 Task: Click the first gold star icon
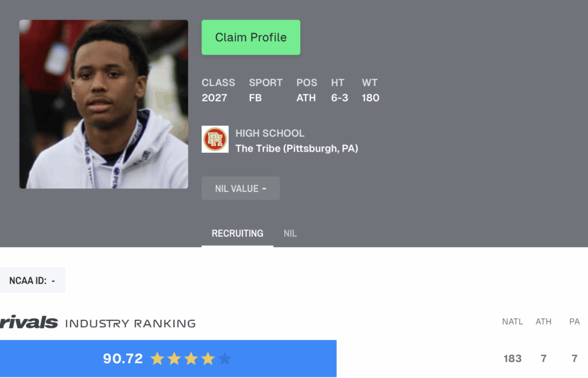tap(157, 359)
